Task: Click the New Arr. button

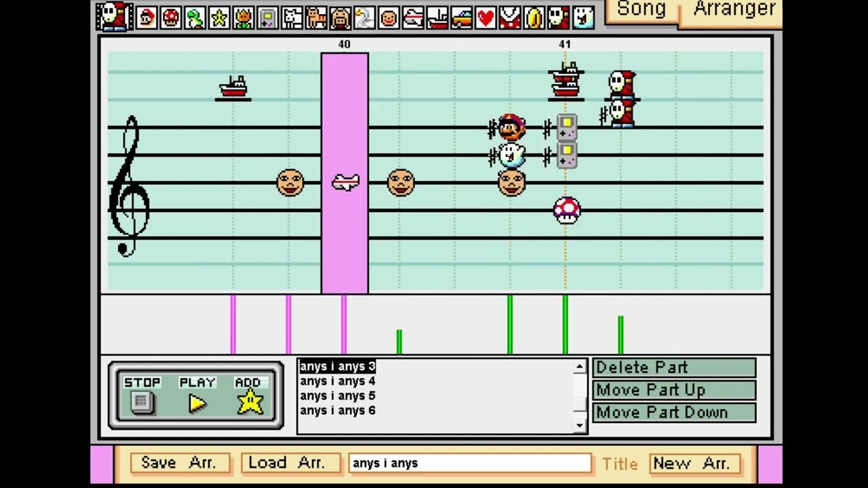Action: [694, 463]
